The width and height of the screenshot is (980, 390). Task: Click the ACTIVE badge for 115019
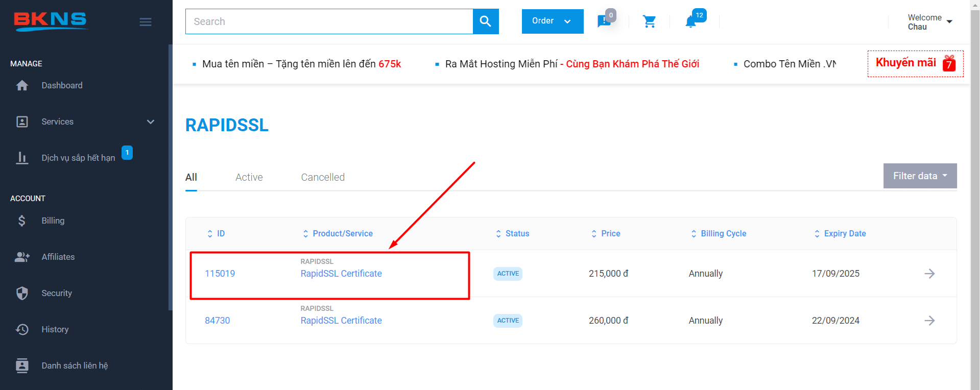[508, 274]
